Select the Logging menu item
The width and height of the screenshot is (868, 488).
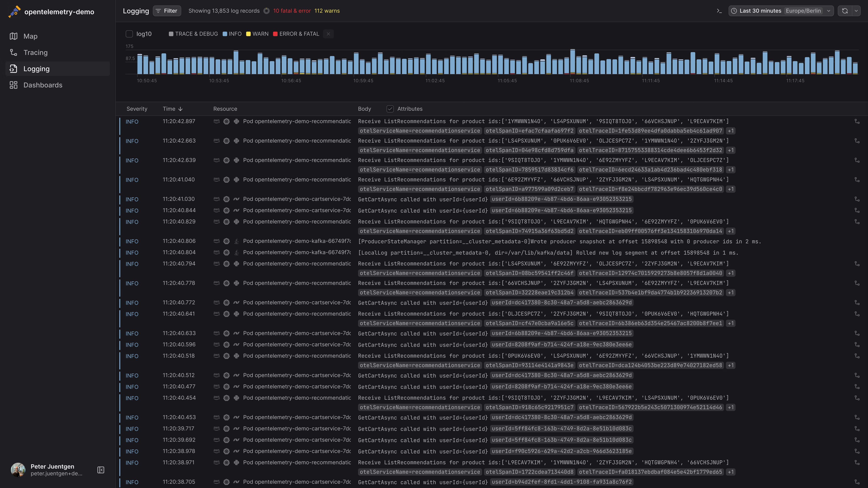36,69
